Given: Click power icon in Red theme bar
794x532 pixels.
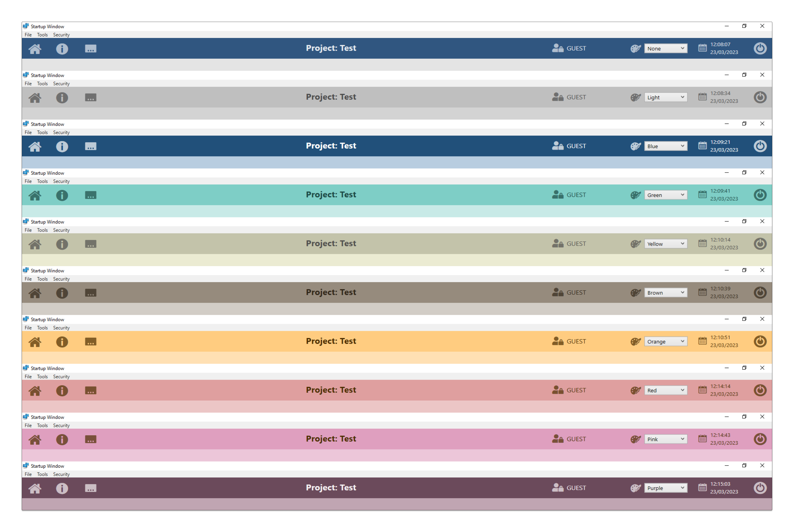Looking at the screenshot, I should (x=760, y=390).
